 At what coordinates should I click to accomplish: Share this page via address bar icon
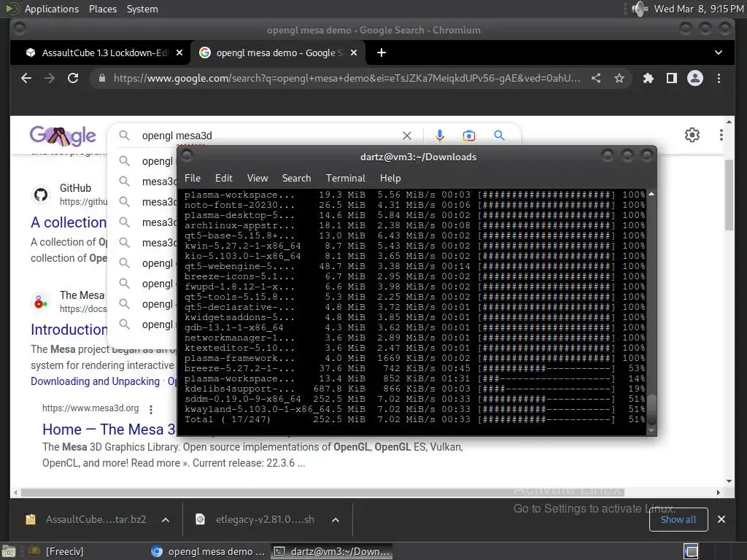click(596, 78)
